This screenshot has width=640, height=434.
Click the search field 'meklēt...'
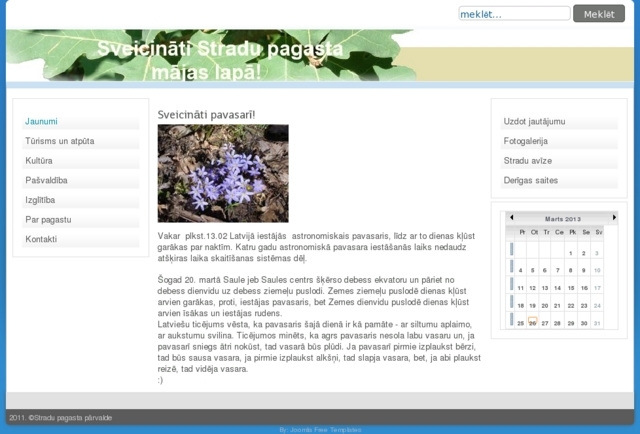click(513, 14)
